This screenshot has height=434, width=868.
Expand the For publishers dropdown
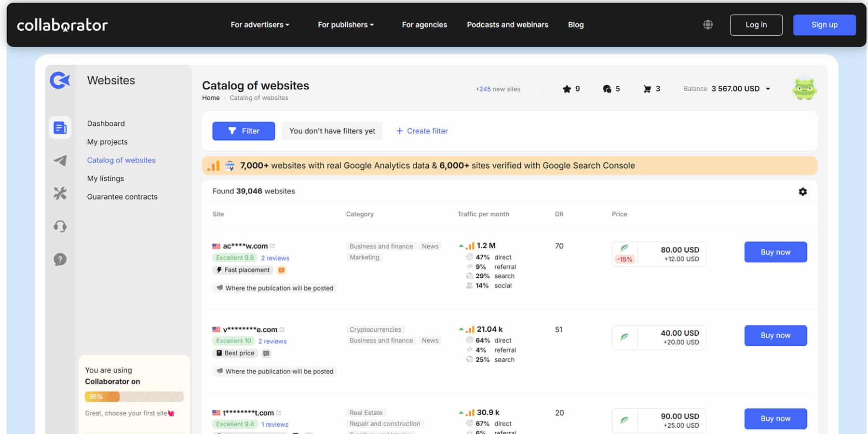(345, 25)
